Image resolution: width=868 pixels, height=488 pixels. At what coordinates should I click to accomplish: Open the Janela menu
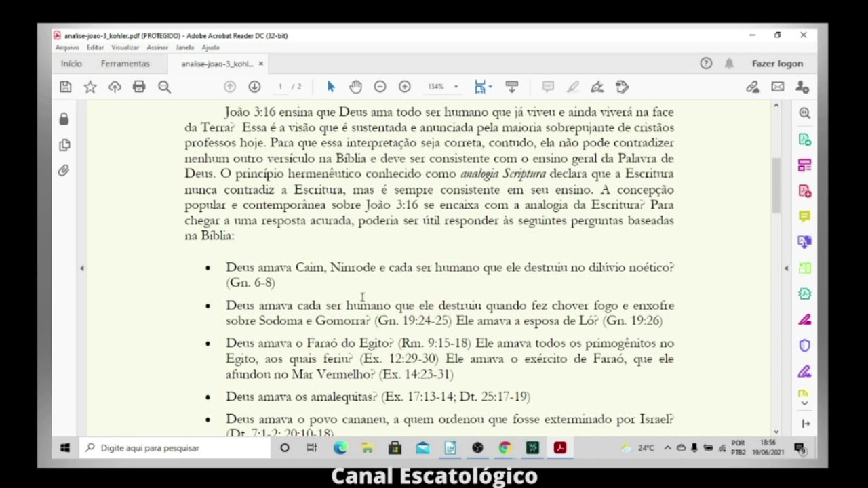pyautogui.click(x=184, y=47)
